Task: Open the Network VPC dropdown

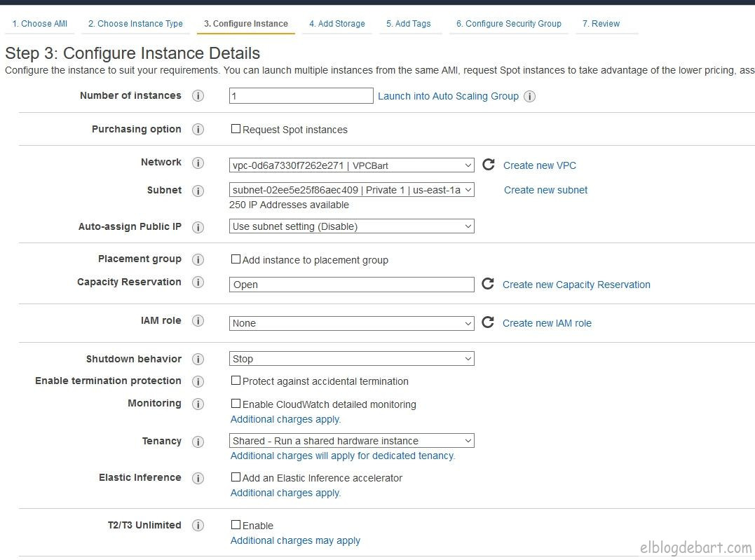Action: [x=351, y=165]
